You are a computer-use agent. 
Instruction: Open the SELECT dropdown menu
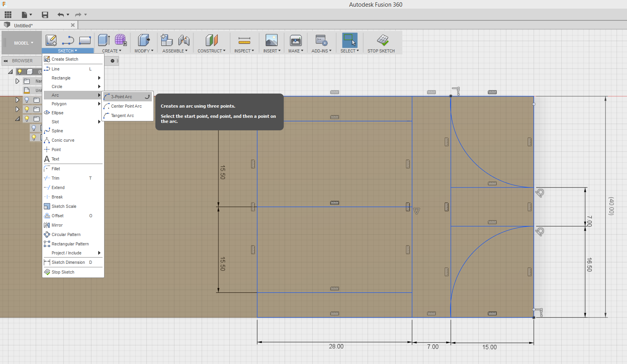click(350, 51)
